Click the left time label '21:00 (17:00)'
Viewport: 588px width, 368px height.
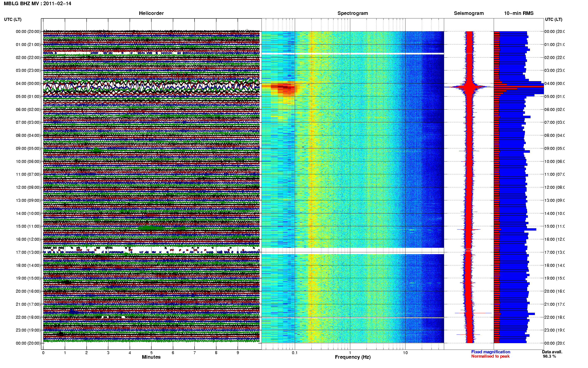tap(28, 304)
